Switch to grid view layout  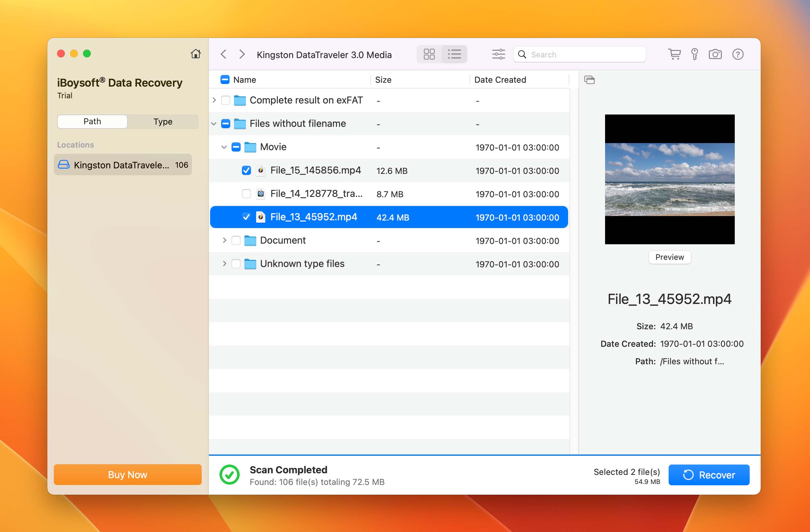[x=430, y=54]
